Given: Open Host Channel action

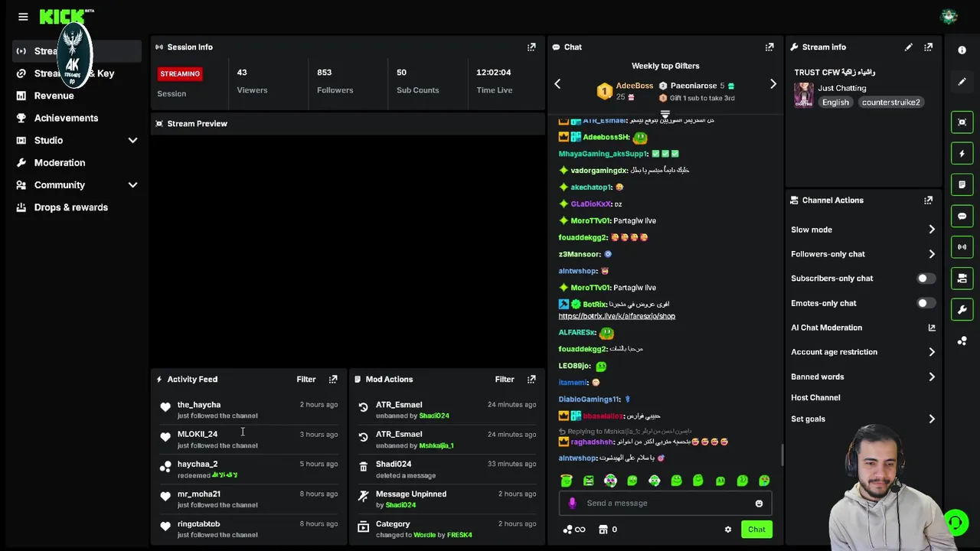Looking at the screenshot, I should coord(815,398).
